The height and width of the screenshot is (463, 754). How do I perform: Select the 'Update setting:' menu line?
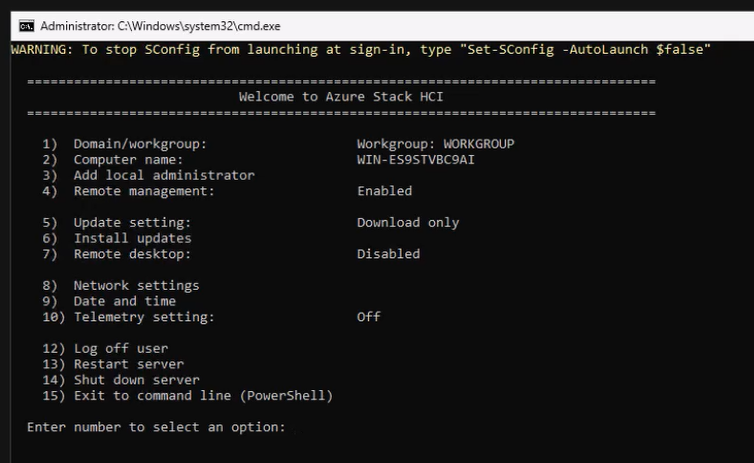click(x=117, y=223)
